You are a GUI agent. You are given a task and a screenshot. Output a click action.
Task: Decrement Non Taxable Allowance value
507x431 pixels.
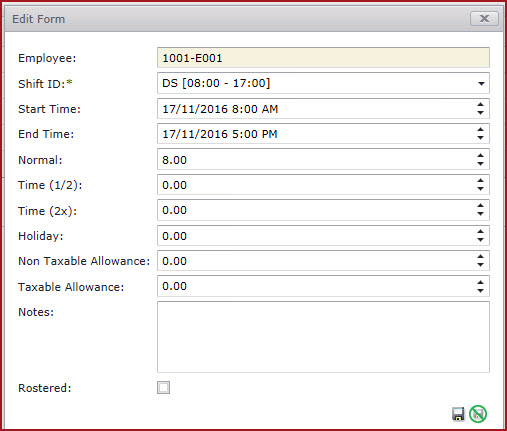point(480,265)
